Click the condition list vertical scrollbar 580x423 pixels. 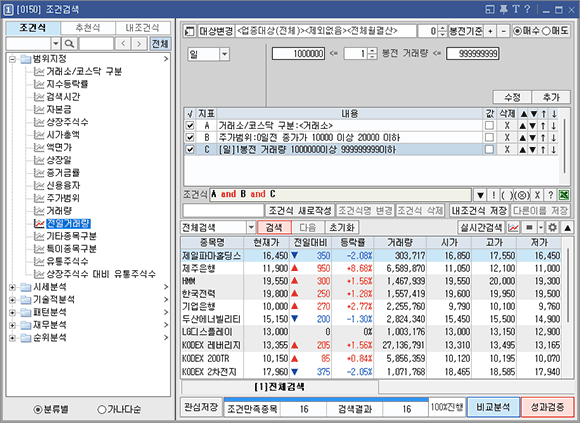pyautogui.click(x=564, y=146)
